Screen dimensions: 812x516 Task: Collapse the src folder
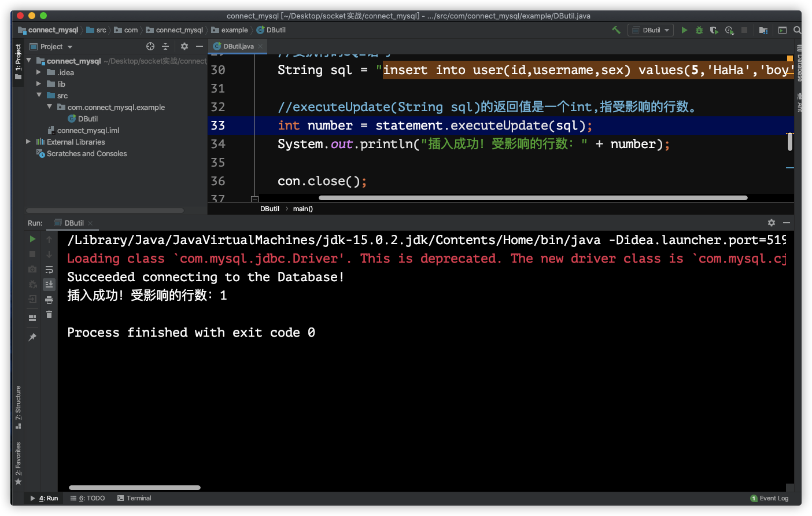39,95
